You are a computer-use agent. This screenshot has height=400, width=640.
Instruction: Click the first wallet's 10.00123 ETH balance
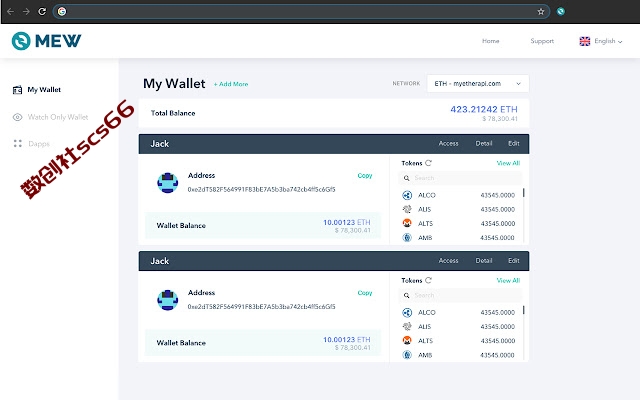tap(347, 222)
